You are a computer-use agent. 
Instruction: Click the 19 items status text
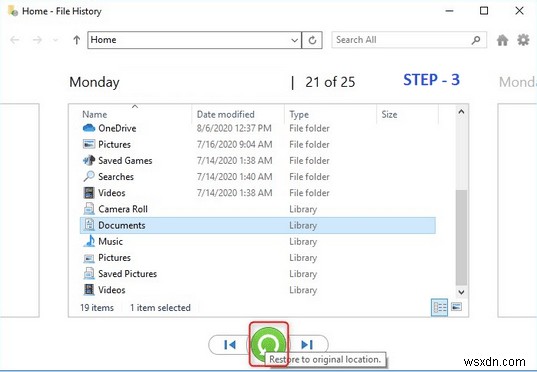click(97, 307)
